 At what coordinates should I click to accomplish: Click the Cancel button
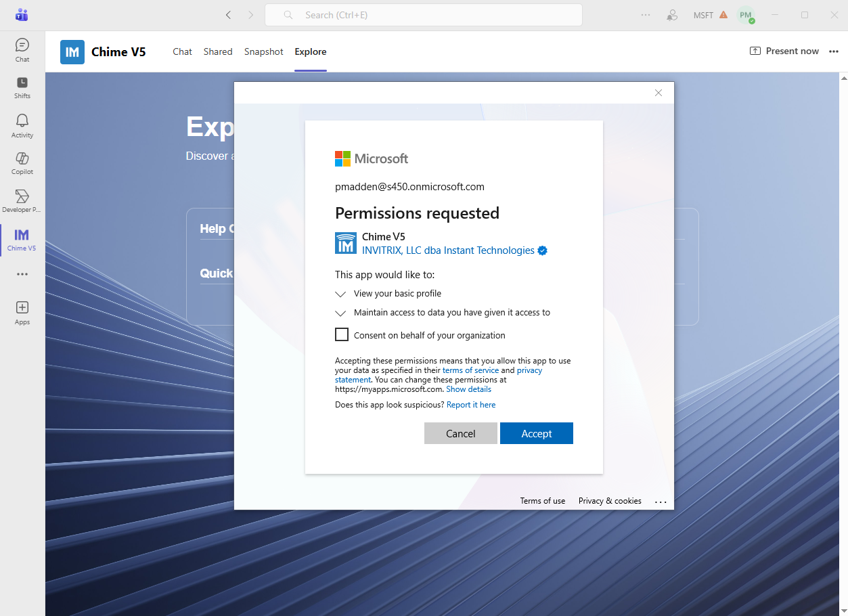click(x=461, y=433)
